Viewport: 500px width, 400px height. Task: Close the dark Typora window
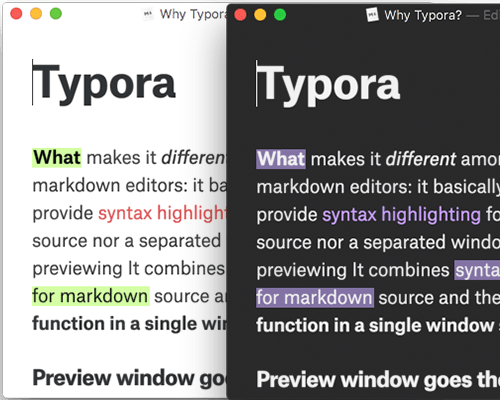point(240,15)
